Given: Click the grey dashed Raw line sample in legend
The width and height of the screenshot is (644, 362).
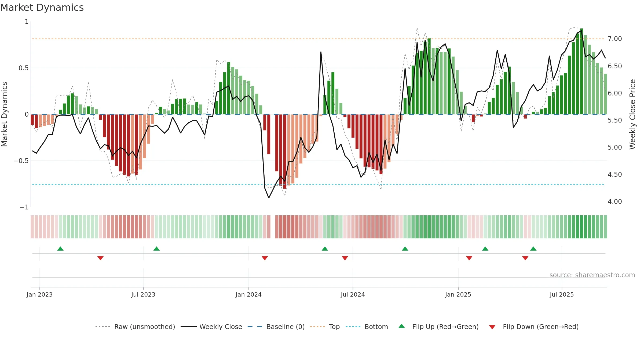Looking at the screenshot, I should click(103, 327).
